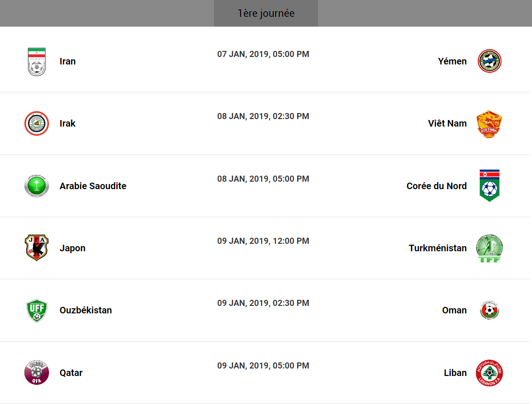Select the 09 JAN, 2019, 12:00 PM match time
Viewport: 532px width, 404px height.
click(263, 241)
